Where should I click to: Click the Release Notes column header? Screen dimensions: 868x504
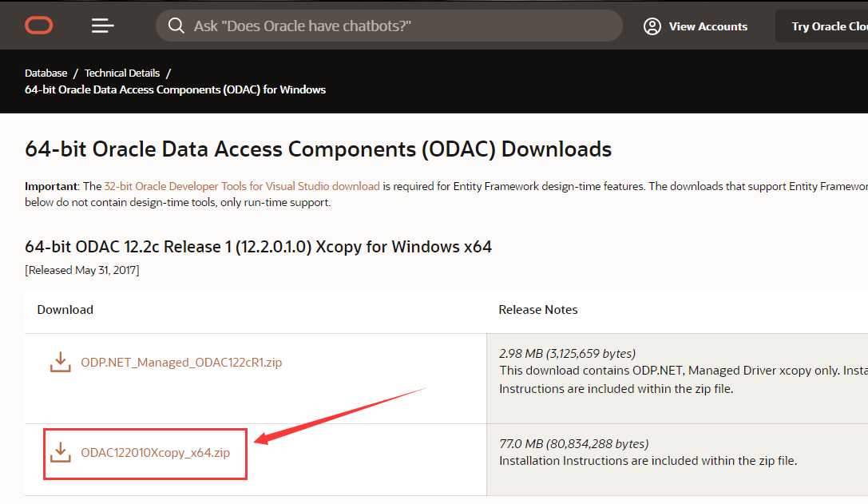(538, 310)
